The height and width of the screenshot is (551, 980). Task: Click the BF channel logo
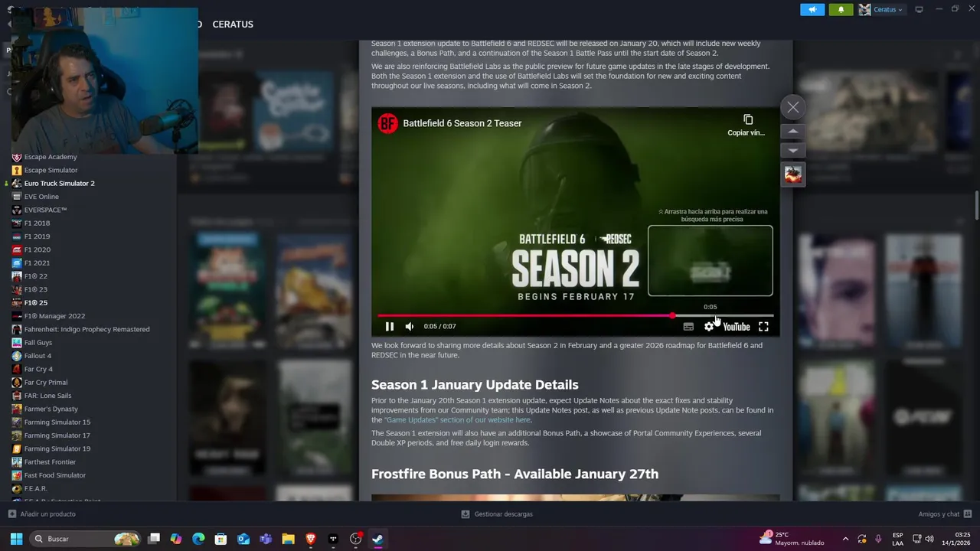pos(388,123)
